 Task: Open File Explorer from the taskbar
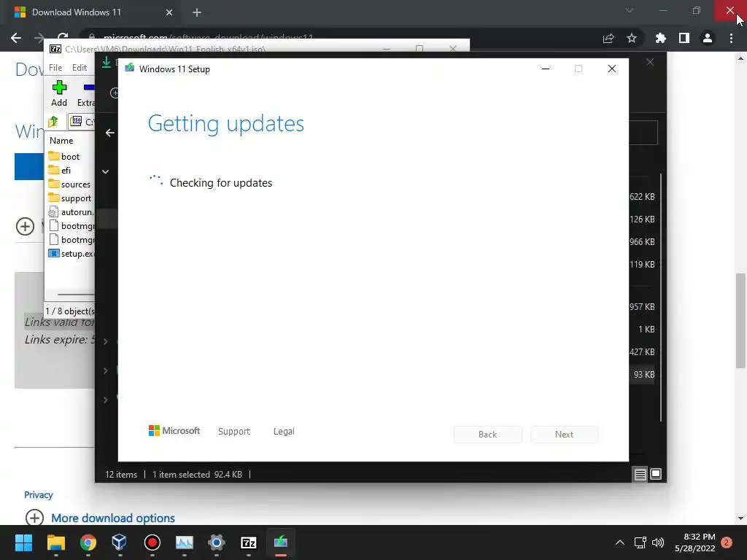(55, 542)
